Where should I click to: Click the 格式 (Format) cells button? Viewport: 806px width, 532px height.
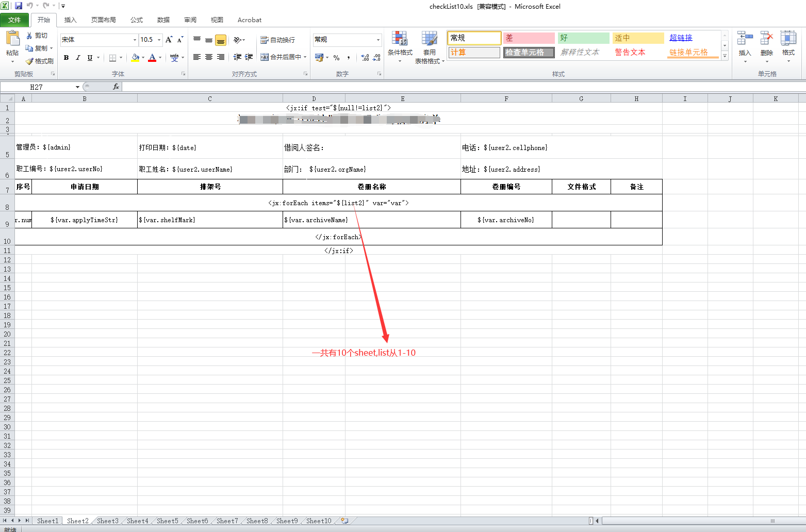tap(788, 47)
